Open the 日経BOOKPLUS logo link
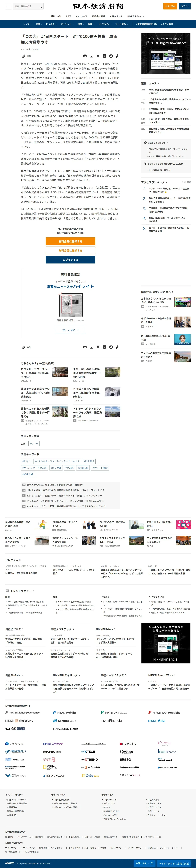Image resolution: width=196 pixels, height=868 pixels. (x=130, y=775)
